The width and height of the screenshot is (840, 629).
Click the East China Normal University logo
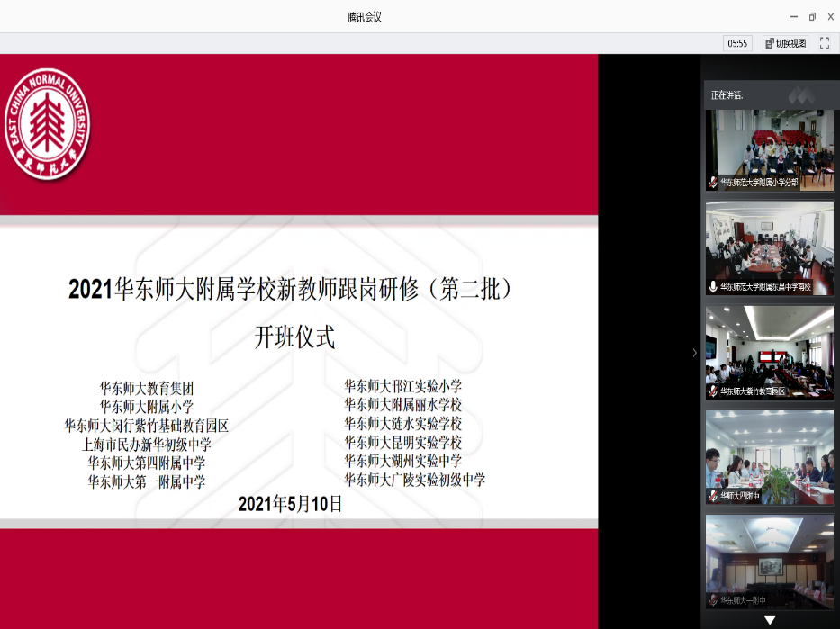pos(47,123)
